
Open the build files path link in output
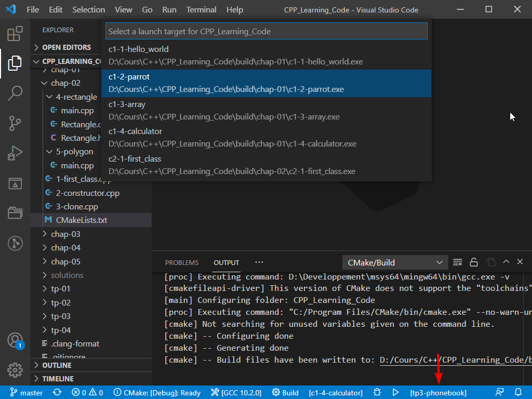tap(455, 360)
